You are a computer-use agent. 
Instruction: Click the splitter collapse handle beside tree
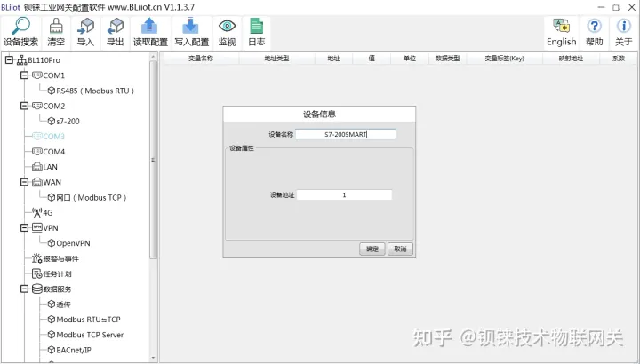click(x=153, y=160)
